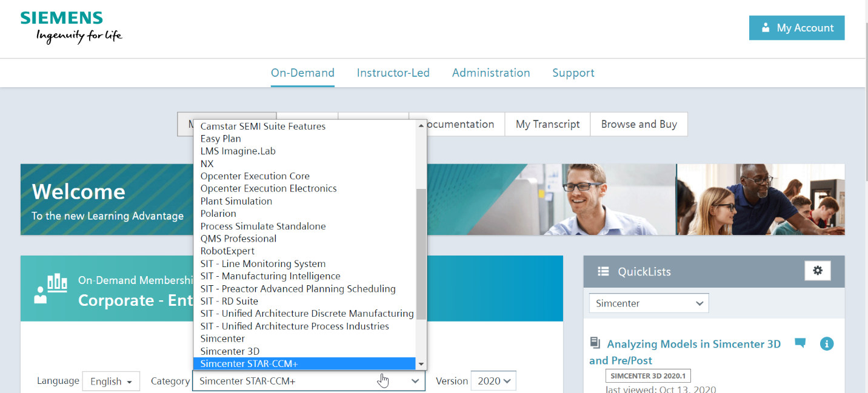Click the QuickLists list icon
This screenshot has width=868, height=393.
pos(603,272)
